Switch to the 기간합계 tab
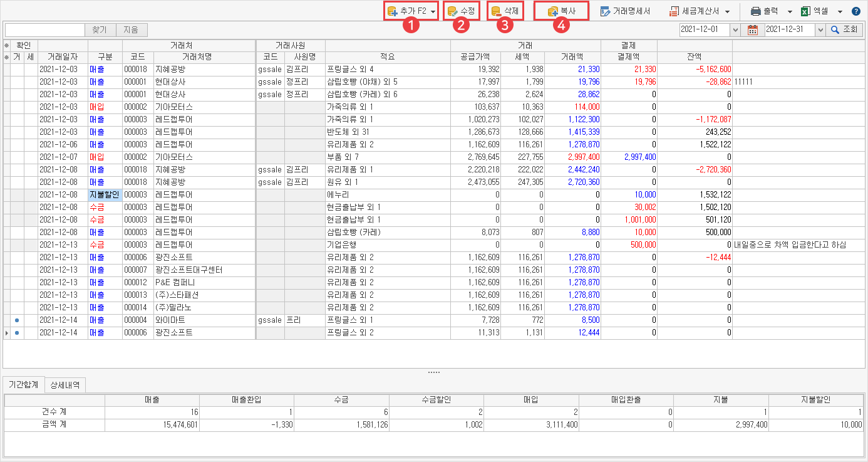 pos(23,385)
